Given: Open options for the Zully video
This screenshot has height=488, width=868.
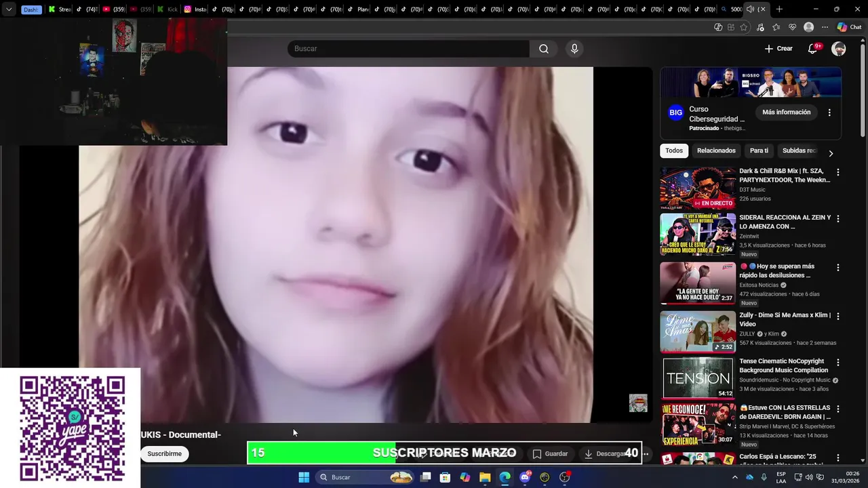Looking at the screenshot, I should (x=838, y=317).
